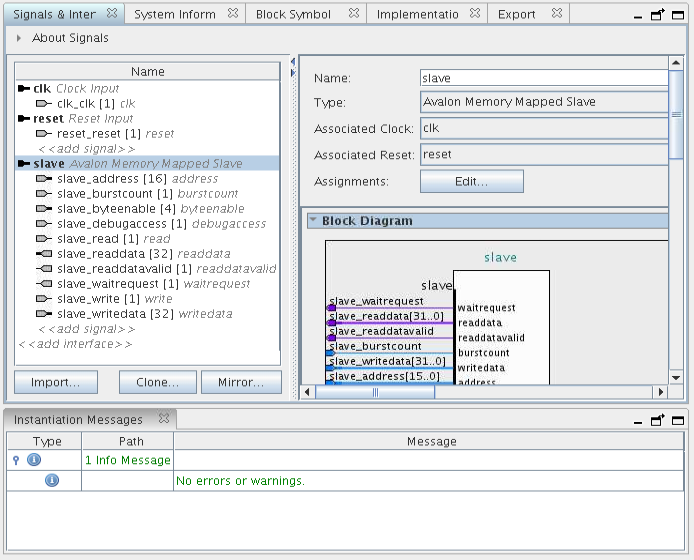Switch to the Block Symbol tab
Screen dimensions: 694x560
[293, 15]
